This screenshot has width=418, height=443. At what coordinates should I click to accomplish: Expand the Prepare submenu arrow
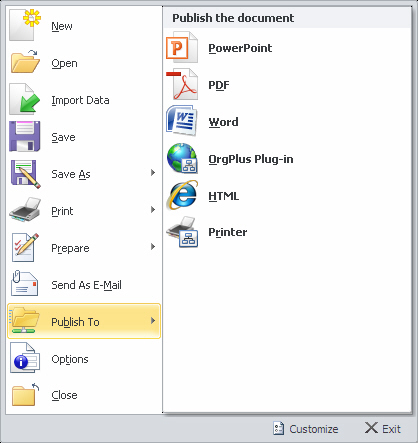(x=153, y=247)
